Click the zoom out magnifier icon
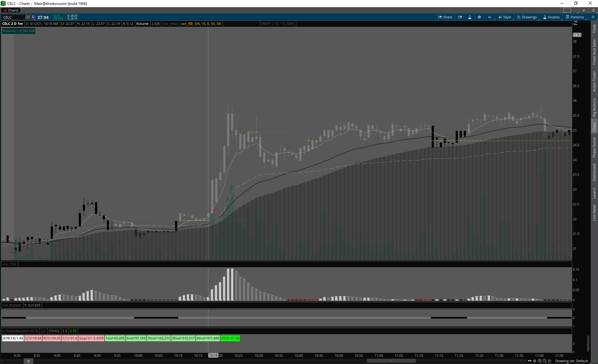 545,361
